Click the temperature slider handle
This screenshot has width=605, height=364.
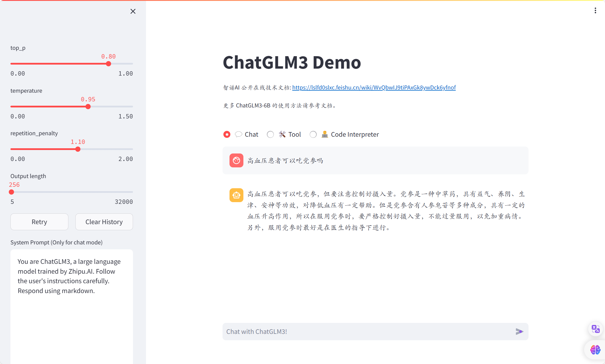(88, 107)
